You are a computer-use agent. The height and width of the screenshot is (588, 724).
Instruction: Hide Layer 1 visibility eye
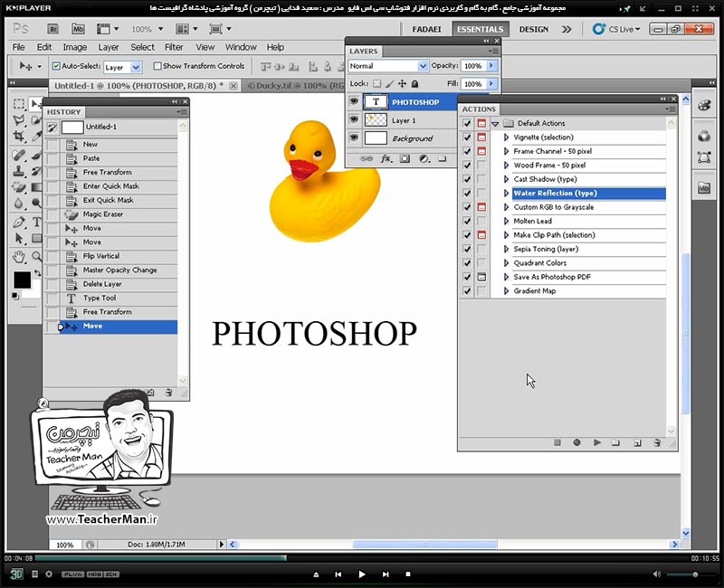tap(354, 119)
